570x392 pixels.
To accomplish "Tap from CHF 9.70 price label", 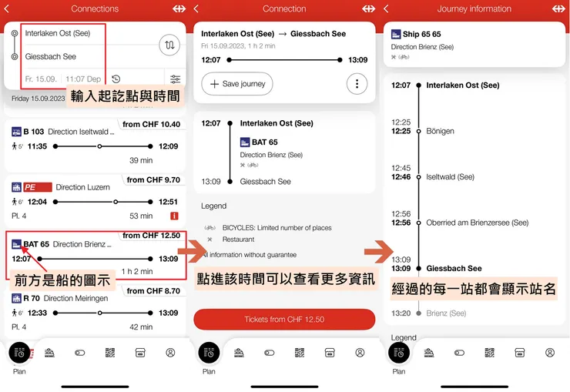I will pyautogui.click(x=153, y=180).
